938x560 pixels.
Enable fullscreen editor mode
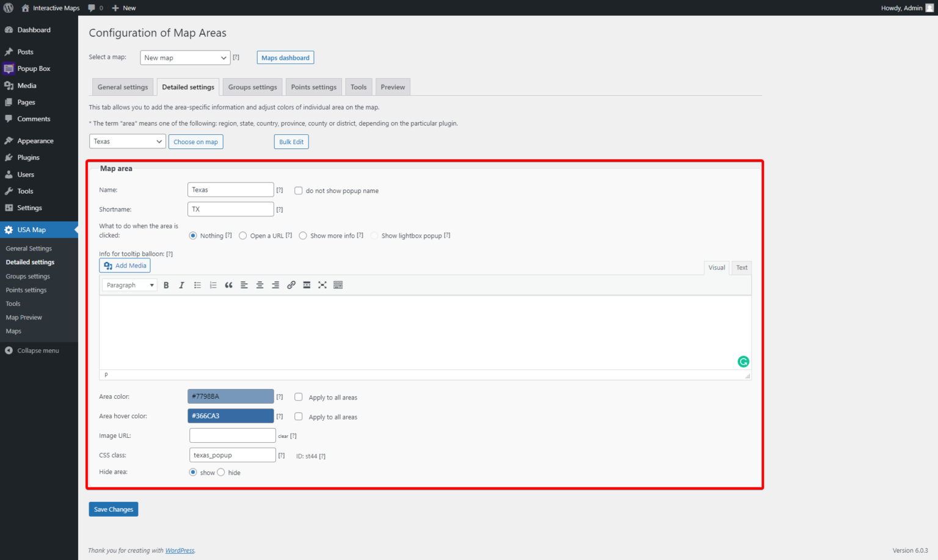click(x=322, y=285)
